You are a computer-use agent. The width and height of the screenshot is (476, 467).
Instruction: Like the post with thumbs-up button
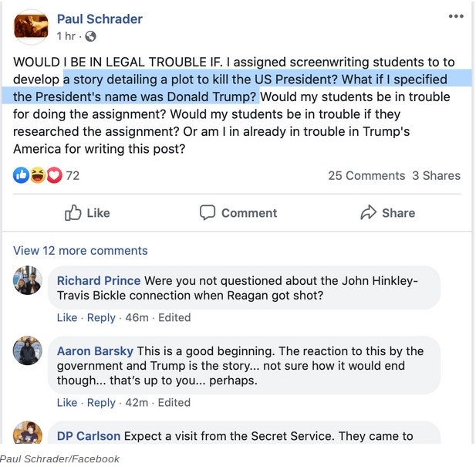click(86, 212)
